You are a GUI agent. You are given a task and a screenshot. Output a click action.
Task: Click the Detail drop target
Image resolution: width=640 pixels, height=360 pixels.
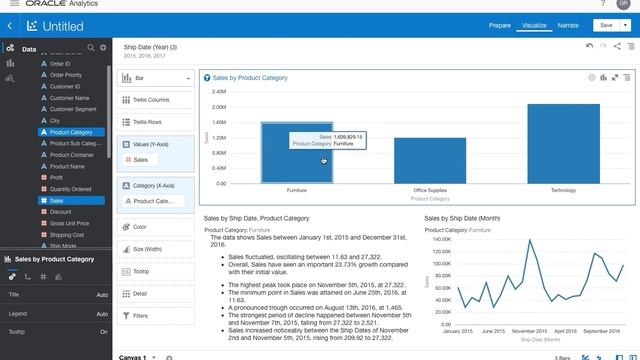(x=156, y=293)
